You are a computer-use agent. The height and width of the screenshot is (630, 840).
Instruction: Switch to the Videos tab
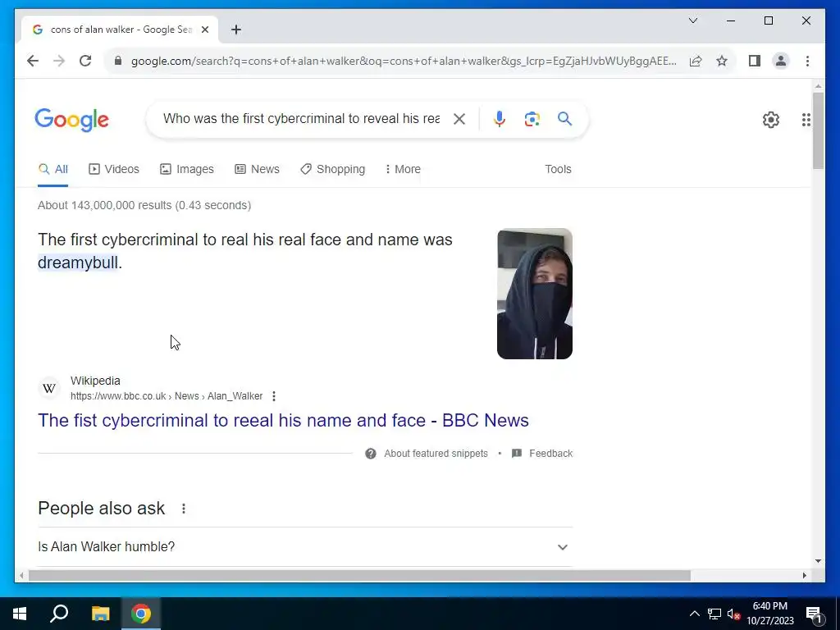coord(113,169)
